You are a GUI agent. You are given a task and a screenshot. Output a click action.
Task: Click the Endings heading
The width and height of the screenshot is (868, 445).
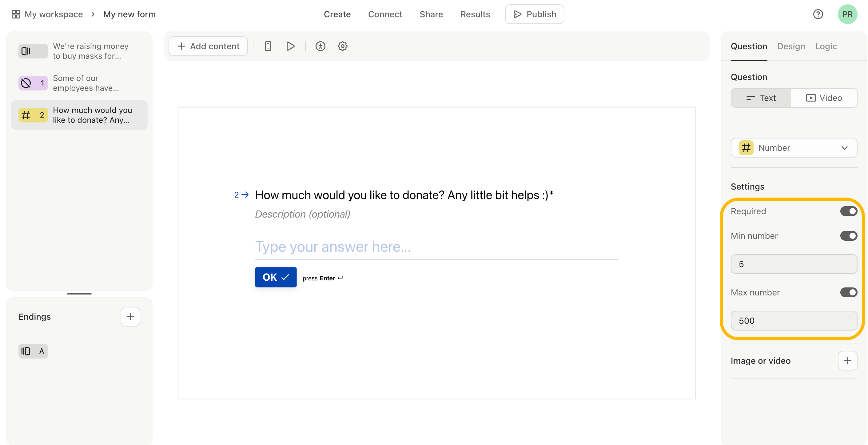(35, 317)
